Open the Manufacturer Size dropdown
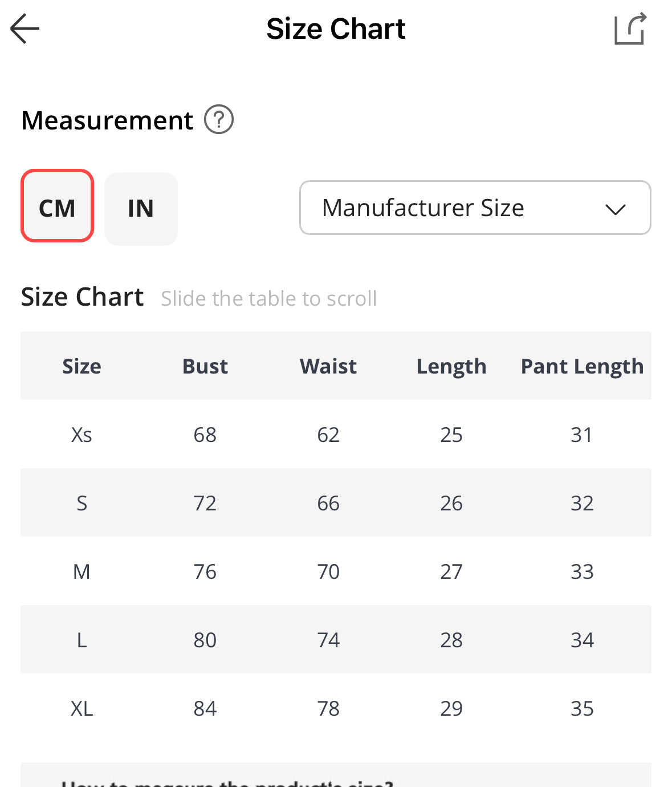Screen dimensions: 672x787 [475, 208]
